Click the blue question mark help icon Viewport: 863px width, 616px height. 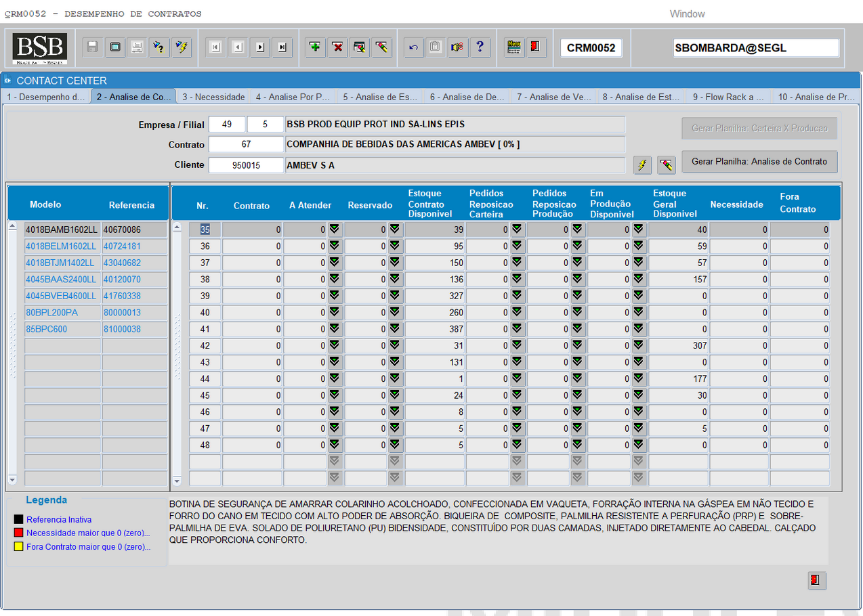pyautogui.click(x=480, y=47)
